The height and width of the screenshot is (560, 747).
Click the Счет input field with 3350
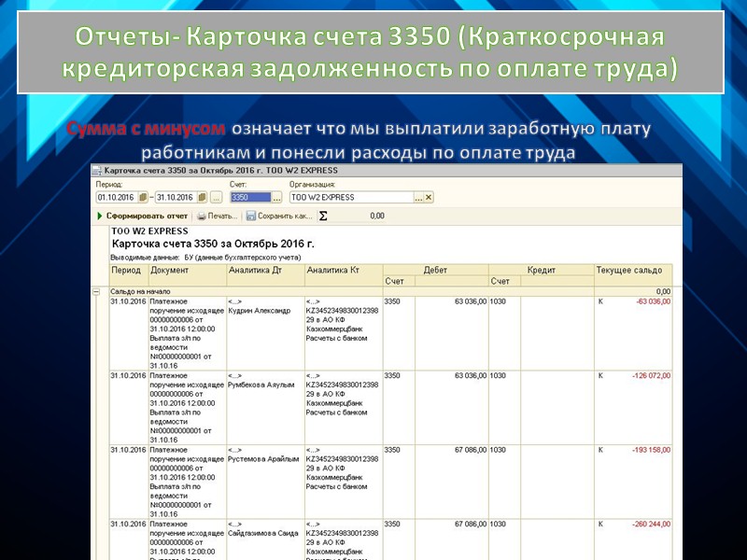click(x=250, y=197)
